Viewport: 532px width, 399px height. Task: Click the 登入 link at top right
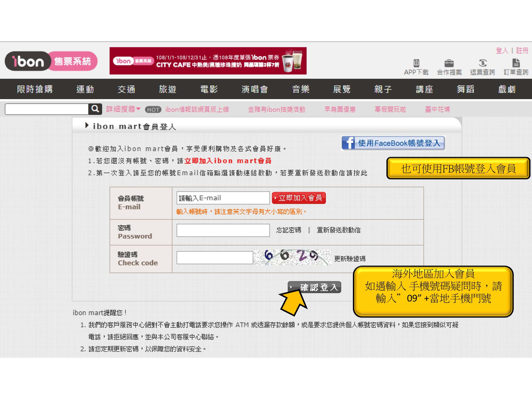(x=502, y=51)
